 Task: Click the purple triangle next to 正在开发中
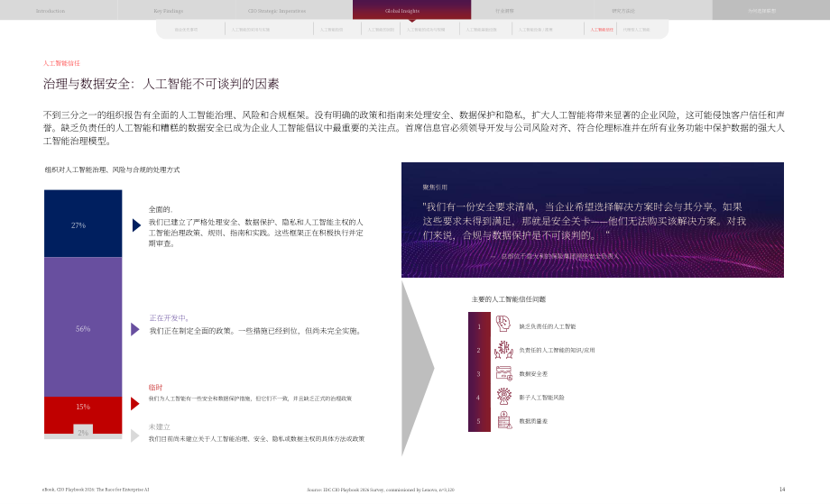(x=135, y=329)
